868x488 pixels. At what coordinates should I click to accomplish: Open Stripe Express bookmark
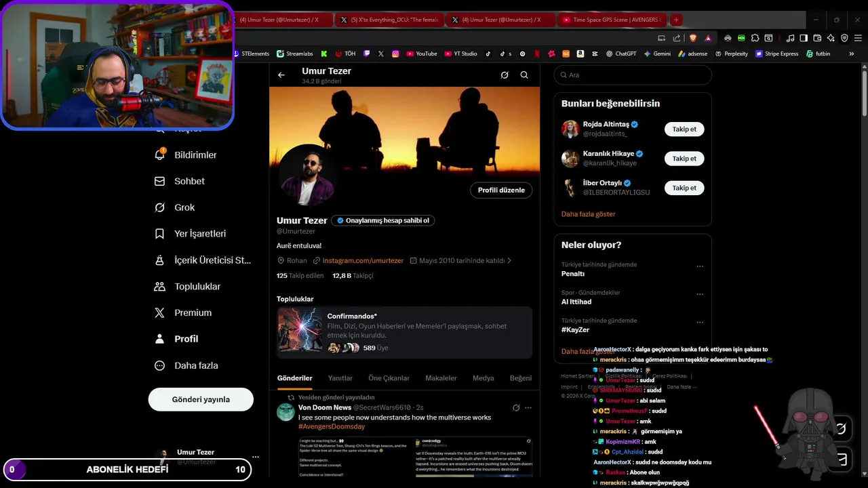777,54
